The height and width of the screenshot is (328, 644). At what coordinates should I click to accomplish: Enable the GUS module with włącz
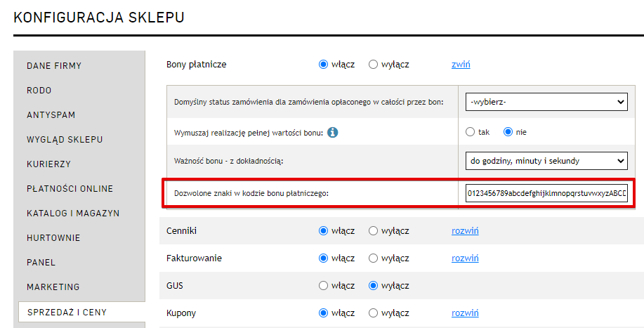[323, 285]
